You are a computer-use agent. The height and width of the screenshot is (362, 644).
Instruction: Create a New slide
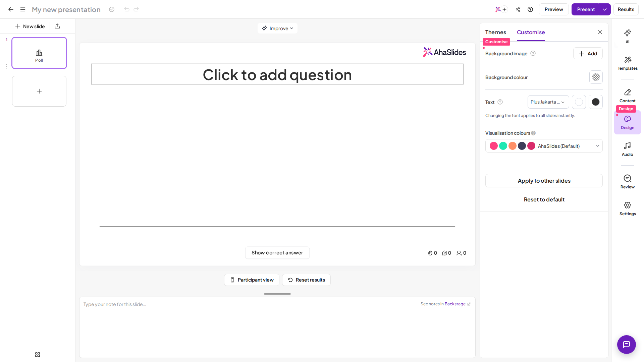30,26
